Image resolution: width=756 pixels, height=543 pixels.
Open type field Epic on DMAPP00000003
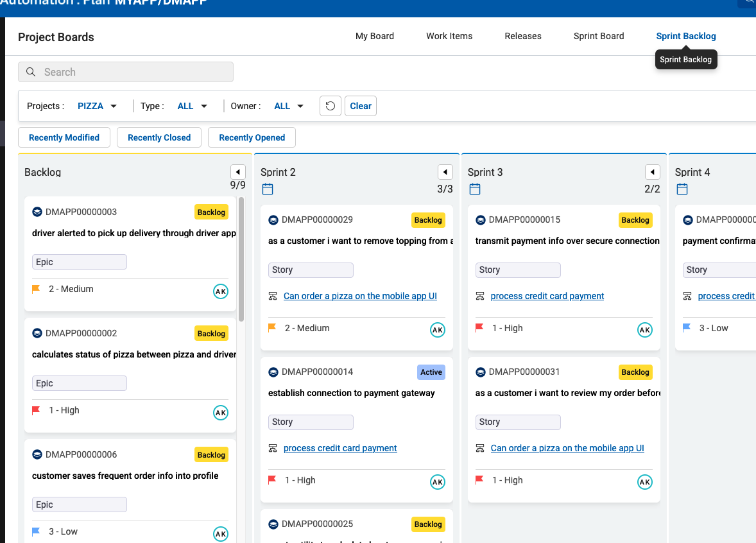(80, 262)
